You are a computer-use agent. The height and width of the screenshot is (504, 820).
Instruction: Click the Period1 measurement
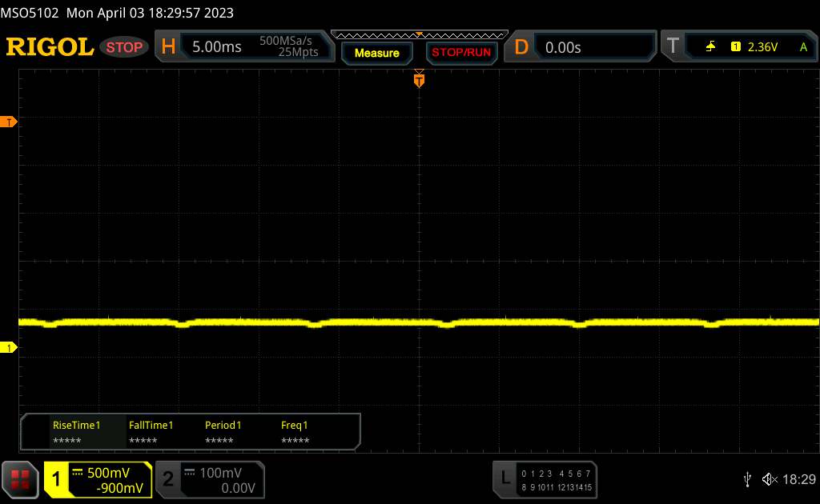click(x=223, y=432)
